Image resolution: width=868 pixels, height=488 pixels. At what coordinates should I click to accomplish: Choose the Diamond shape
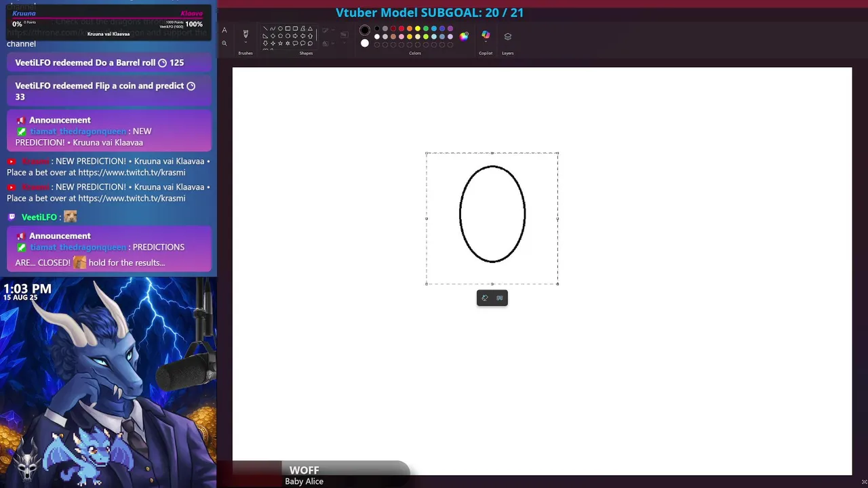pos(273,36)
